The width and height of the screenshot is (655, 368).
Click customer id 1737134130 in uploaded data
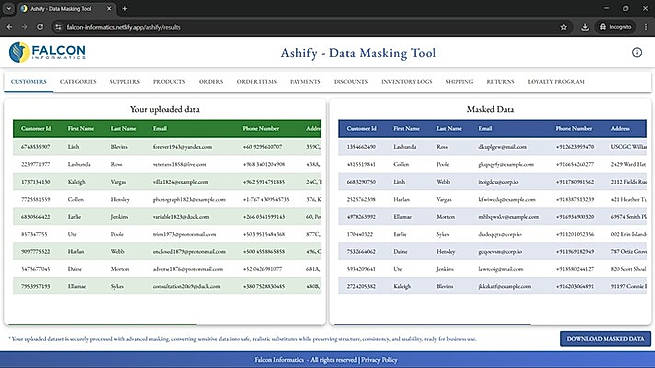[36, 182]
